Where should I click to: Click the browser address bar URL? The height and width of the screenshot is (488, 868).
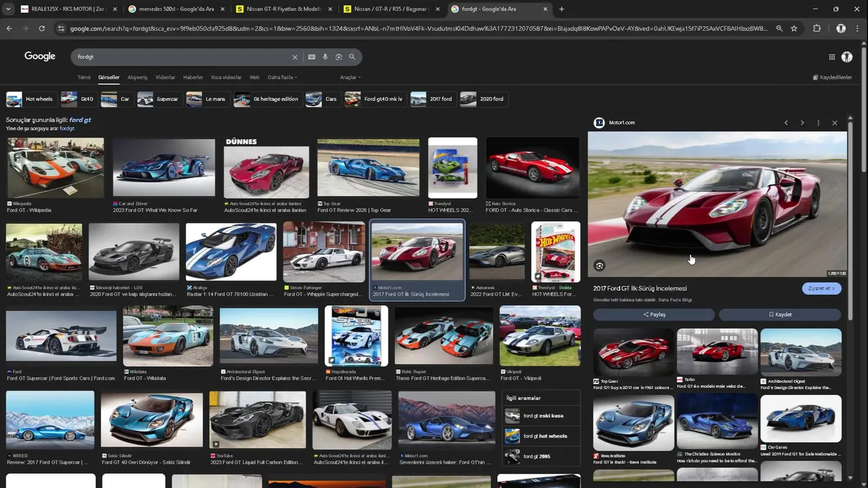click(419, 28)
